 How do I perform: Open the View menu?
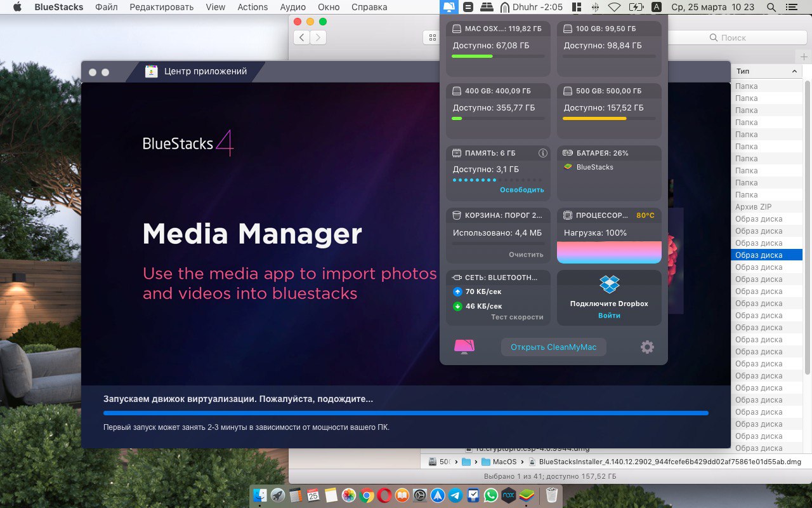coord(216,7)
